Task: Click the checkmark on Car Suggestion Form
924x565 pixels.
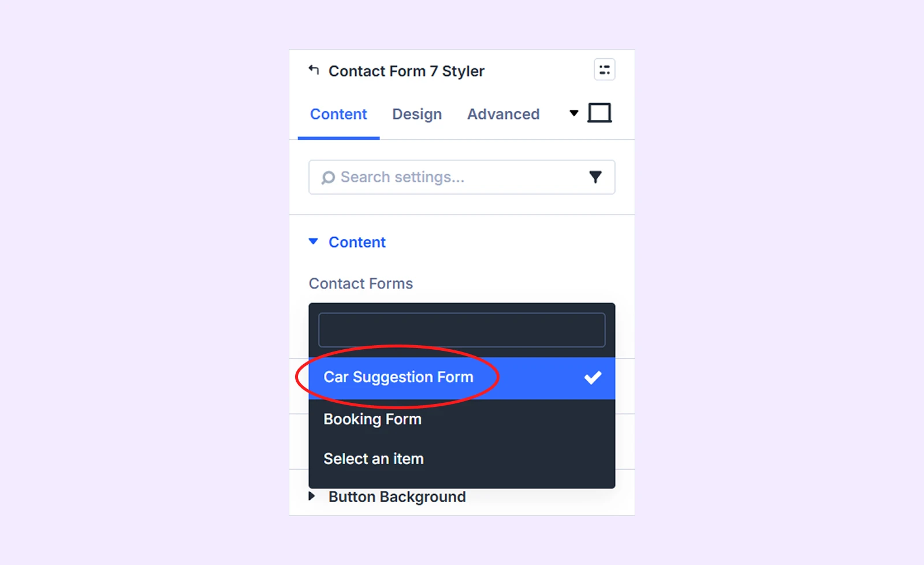Action: tap(593, 377)
